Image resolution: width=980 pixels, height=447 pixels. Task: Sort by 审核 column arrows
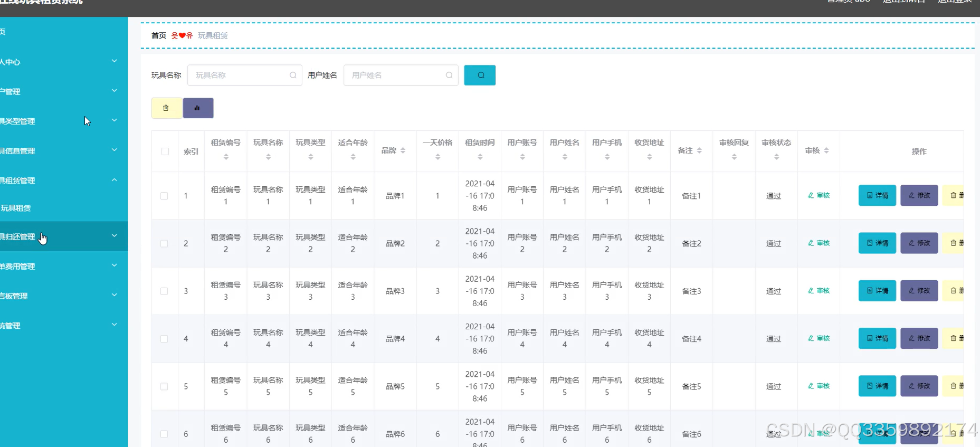click(826, 150)
